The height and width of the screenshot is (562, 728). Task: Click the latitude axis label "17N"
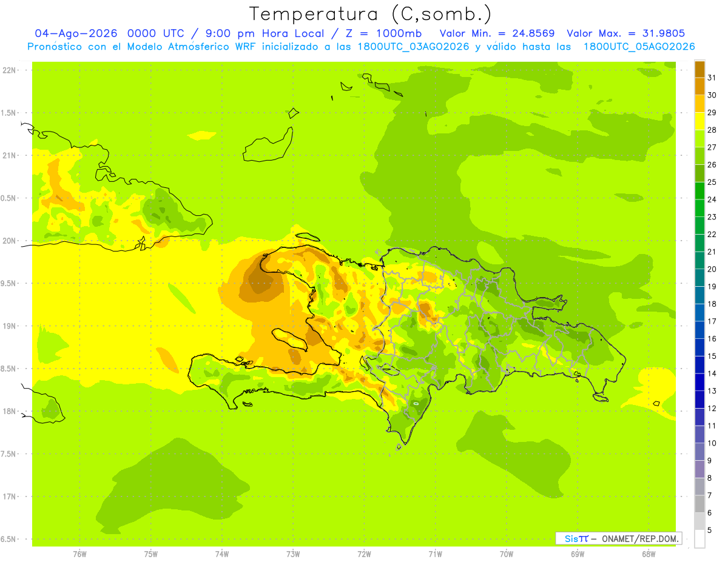9,497
